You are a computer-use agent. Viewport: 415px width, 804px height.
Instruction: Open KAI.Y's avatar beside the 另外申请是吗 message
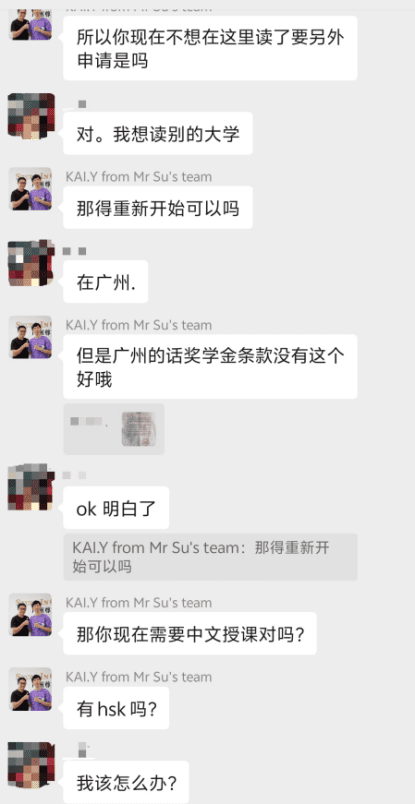point(31,24)
